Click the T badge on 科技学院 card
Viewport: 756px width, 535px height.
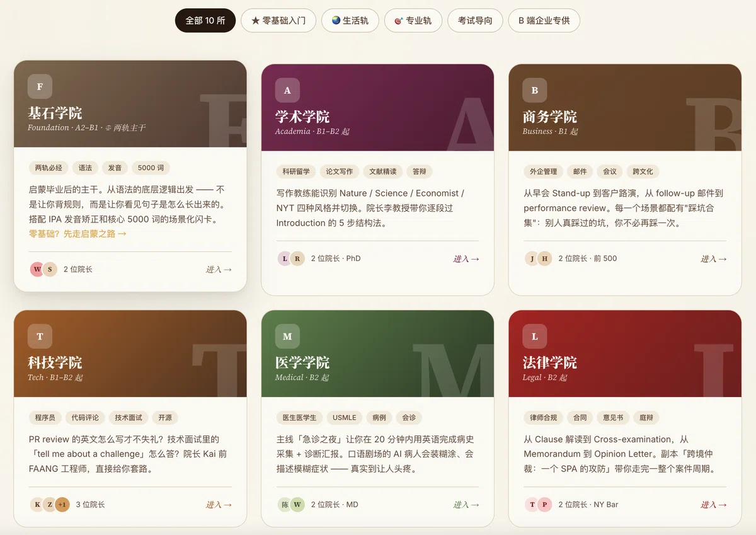coord(40,337)
